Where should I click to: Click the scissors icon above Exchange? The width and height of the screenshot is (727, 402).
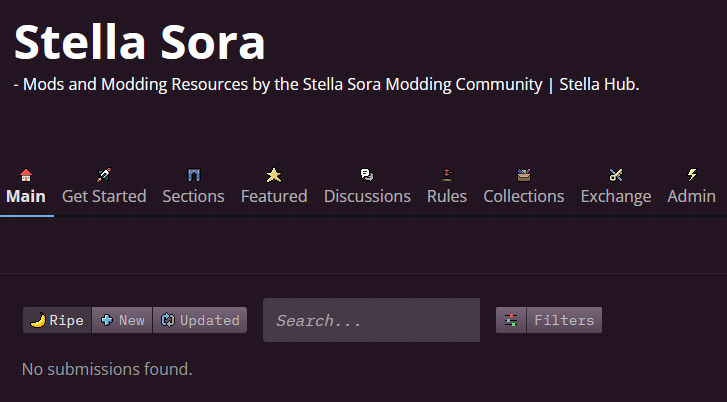[616, 175]
